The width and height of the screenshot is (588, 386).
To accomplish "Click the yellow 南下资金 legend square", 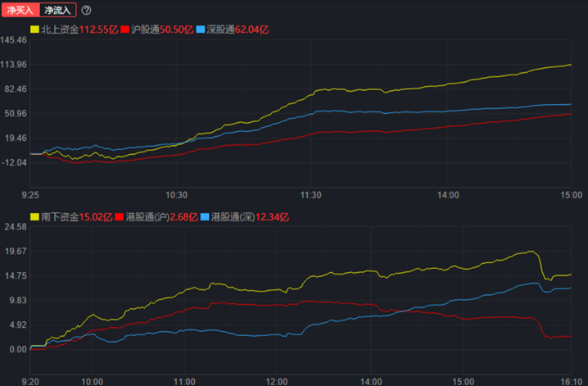I will coord(34,217).
